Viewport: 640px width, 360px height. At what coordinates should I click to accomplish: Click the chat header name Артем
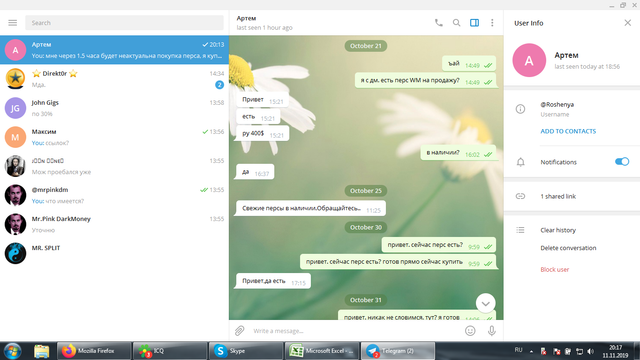point(246,18)
